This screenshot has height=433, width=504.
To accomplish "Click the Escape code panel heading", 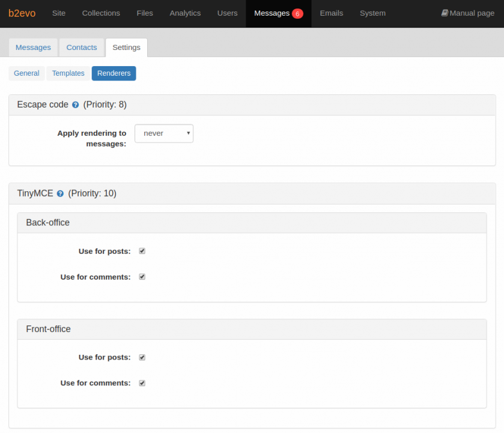I will (x=252, y=105).
